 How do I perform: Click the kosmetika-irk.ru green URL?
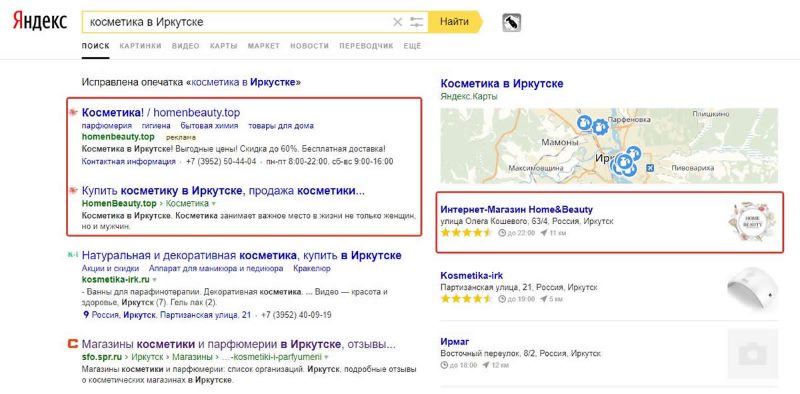[115, 280]
